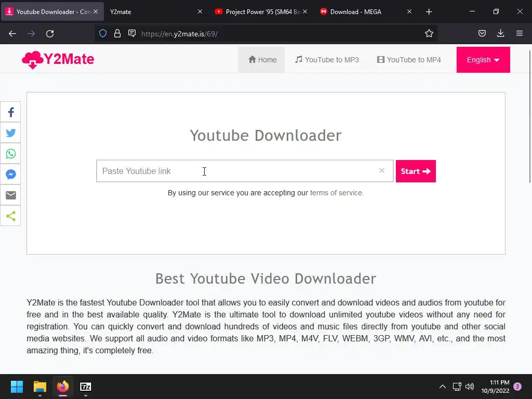Open the network tray icon

(457, 387)
